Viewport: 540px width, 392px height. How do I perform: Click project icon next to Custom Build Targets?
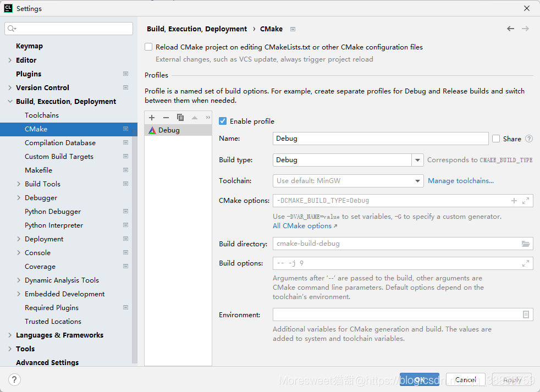pos(126,156)
